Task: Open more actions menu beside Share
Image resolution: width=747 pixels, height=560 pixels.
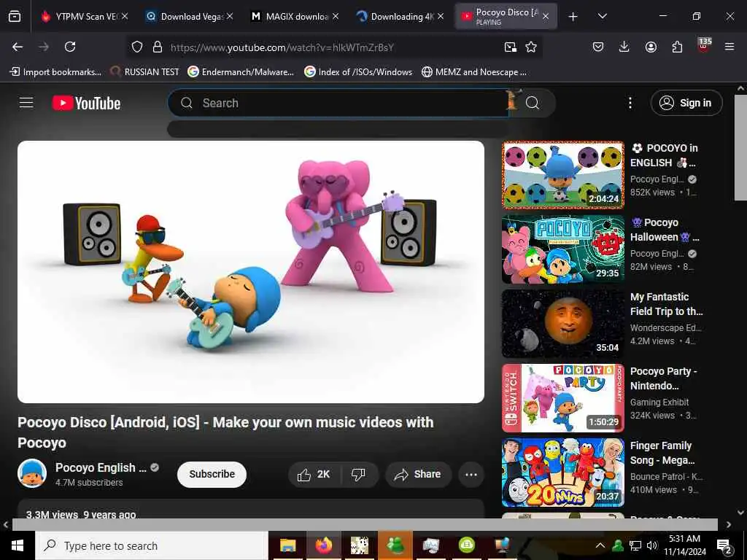Action: pos(471,474)
